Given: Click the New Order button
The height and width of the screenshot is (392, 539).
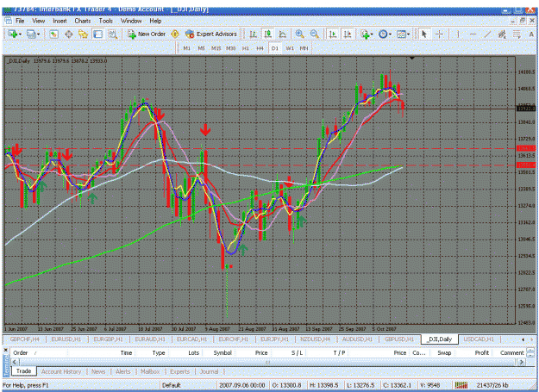Looking at the screenshot, I should click(x=147, y=34).
